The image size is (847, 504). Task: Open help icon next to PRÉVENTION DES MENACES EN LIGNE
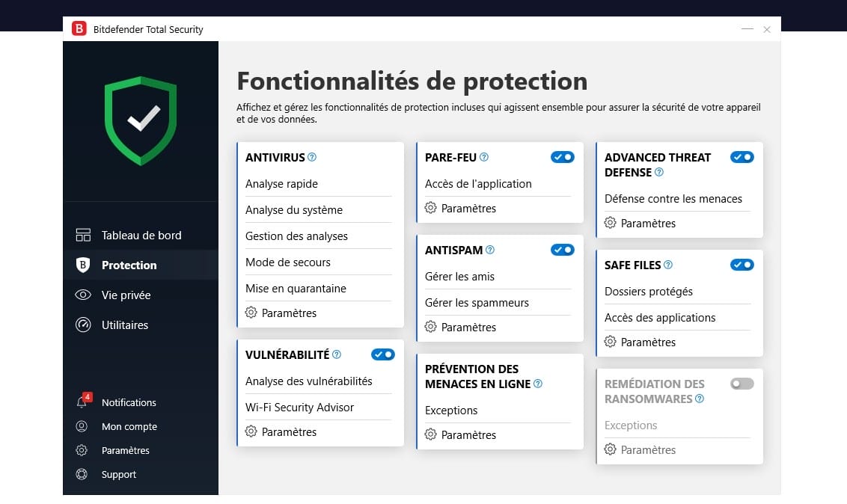point(538,384)
